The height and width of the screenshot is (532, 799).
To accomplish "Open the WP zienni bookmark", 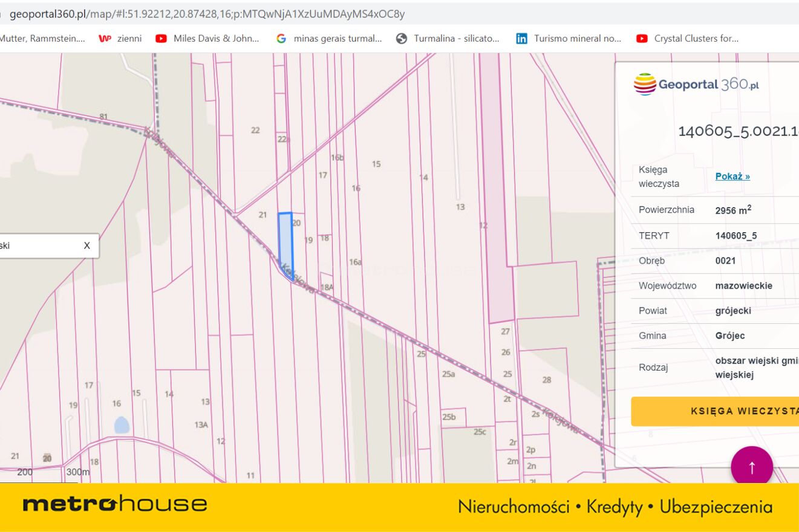I will tap(120, 38).
